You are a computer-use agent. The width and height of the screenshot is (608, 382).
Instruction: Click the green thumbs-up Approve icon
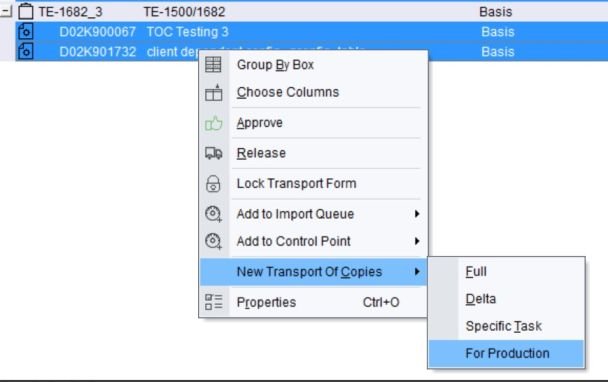(214, 123)
